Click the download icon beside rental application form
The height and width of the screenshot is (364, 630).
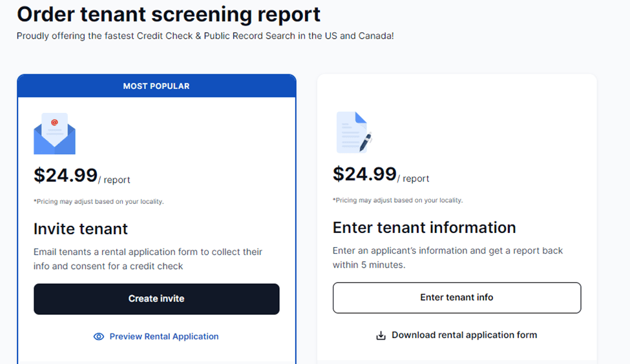pos(381,335)
